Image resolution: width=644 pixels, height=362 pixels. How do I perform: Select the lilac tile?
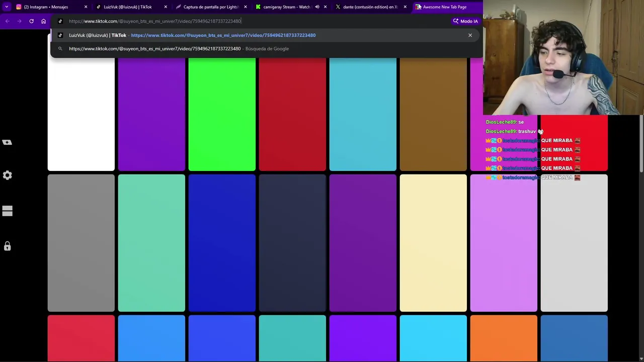[504, 243]
